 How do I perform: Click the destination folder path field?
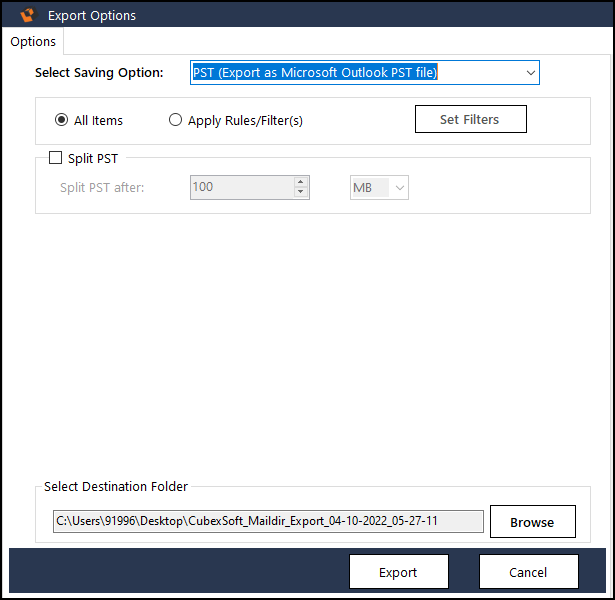[x=267, y=522]
